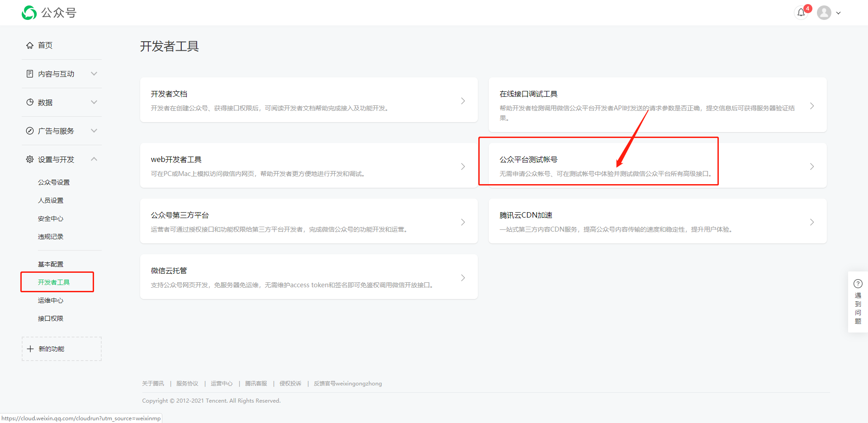868x423 pixels.
Task: Open the 公众号第三方平台 card
Action: [309, 221]
